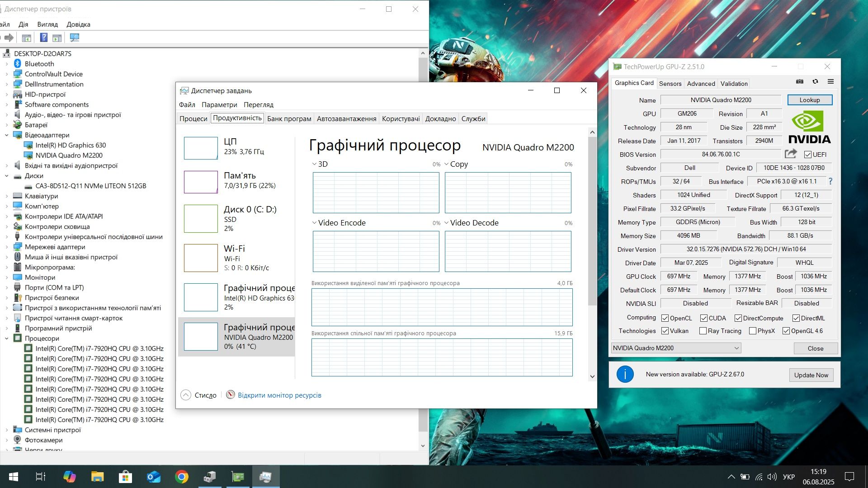This screenshot has height=488, width=868.
Task: Click the volume speaker tray icon
Action: [x=772, y=477]
